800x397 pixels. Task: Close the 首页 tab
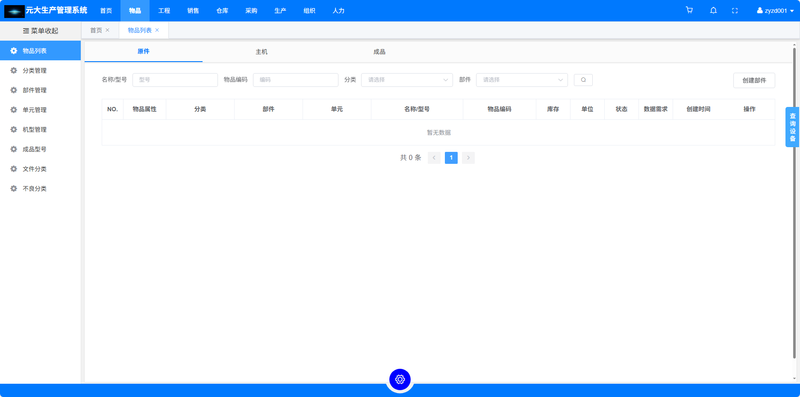[107, 30]
